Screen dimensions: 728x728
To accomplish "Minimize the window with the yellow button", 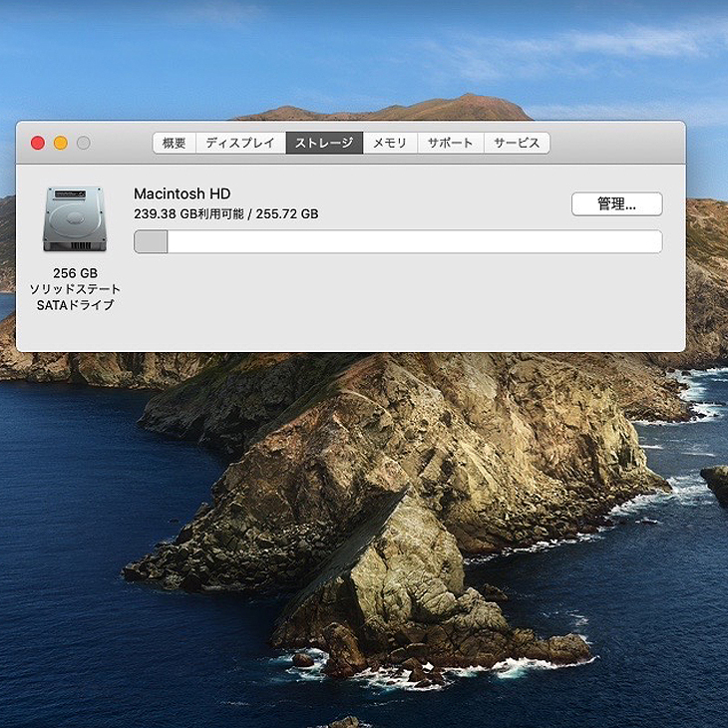I will (61, 143).
